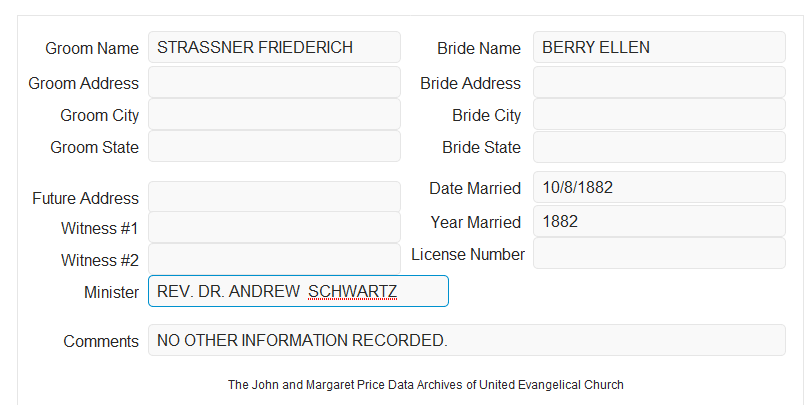Viewport: 805px width, 405px height.
Task: Click the Bride City text box
Action: pos(659,114)
